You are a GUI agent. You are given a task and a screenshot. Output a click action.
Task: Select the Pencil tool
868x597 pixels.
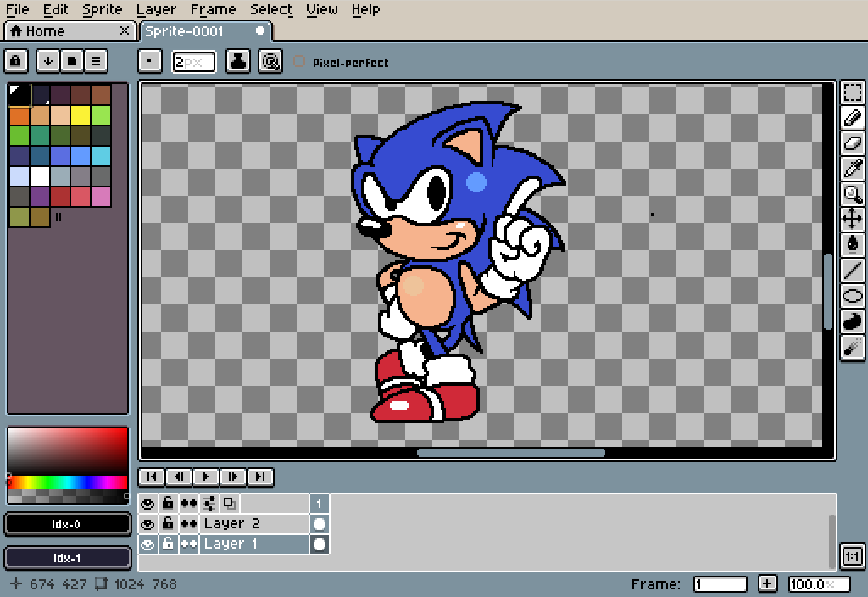[853, 117]
